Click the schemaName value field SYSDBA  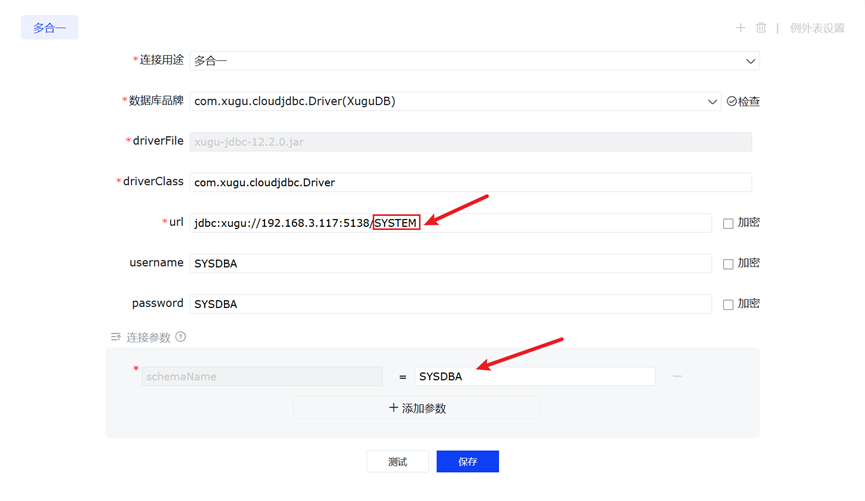(535, 377)
